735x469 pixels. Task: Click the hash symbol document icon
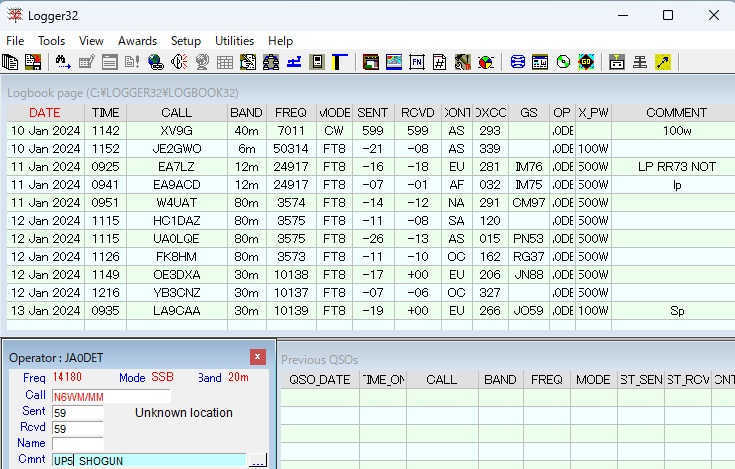click(x=439, y=62)
